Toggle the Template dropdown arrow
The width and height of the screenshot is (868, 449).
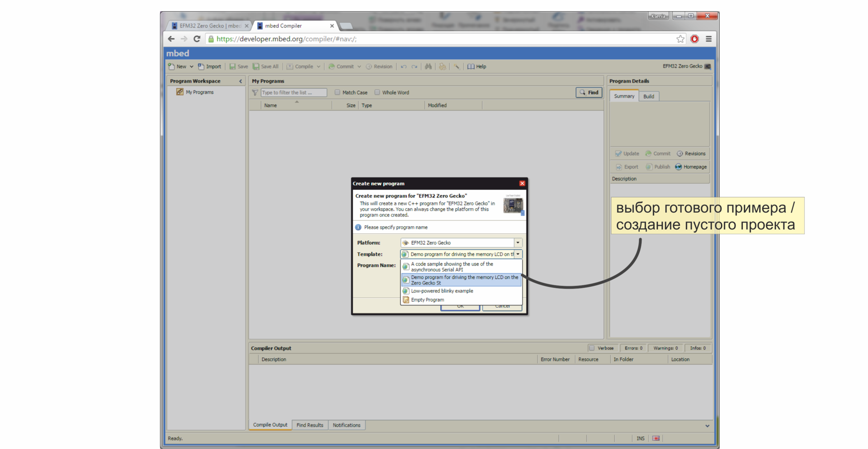[x=518, y=254]
